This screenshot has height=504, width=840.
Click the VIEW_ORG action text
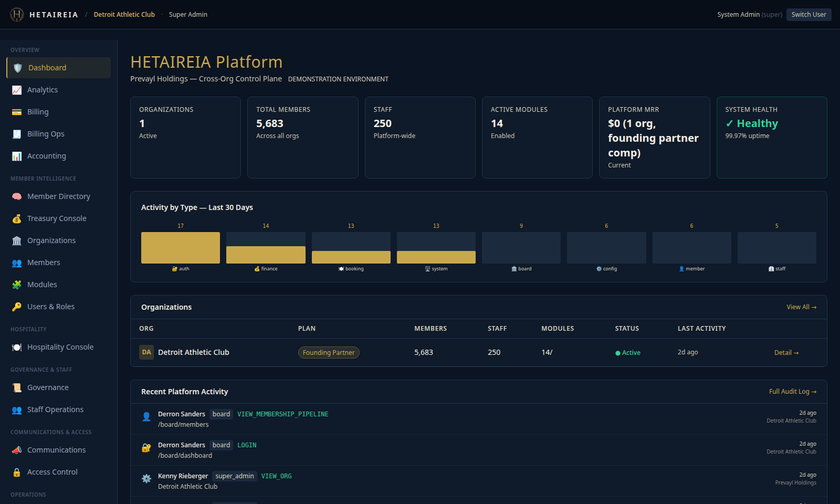(x=277, y=476)
